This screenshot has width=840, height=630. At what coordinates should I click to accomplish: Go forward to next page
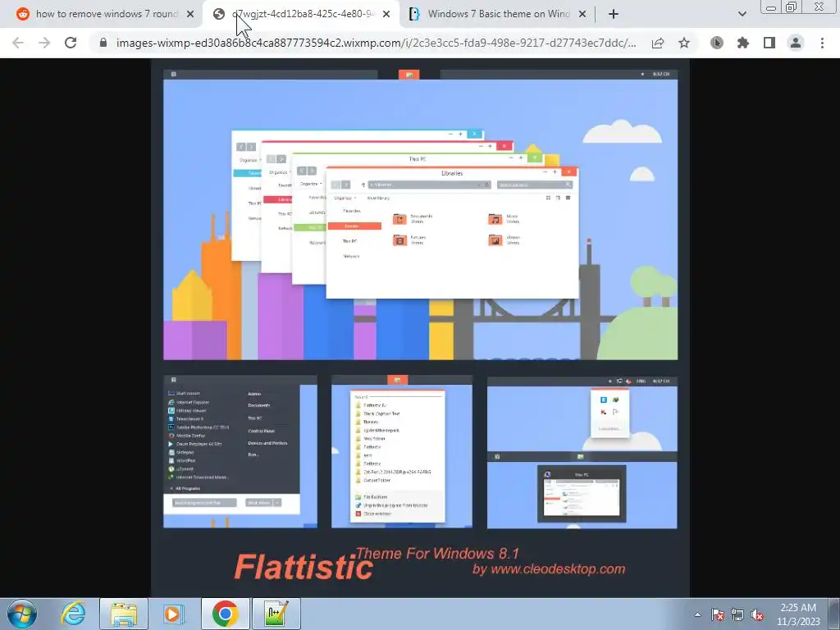point(44,43)
